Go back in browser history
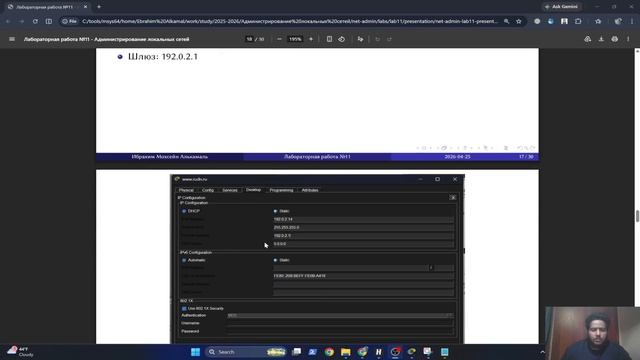This screenshot has height=360, width=640. (x=8, y=21)
